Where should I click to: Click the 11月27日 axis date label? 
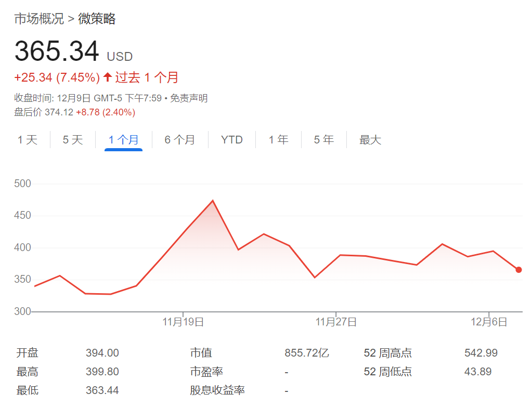click(337, 321)
